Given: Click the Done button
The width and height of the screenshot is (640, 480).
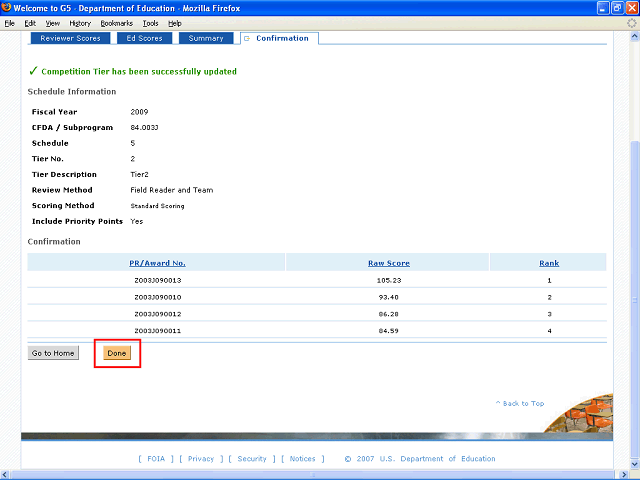Looking at the screenshot, I should coord(117,353).
